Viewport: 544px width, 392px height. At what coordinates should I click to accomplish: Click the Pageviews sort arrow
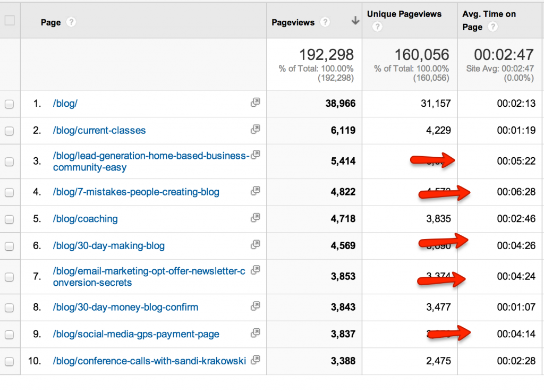pos(354,19)
